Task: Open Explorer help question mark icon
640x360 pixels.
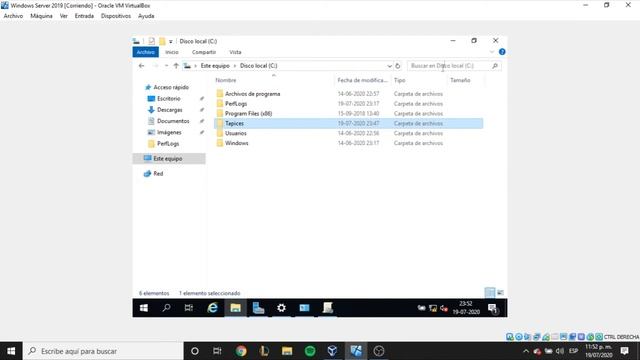Action: 502,52
